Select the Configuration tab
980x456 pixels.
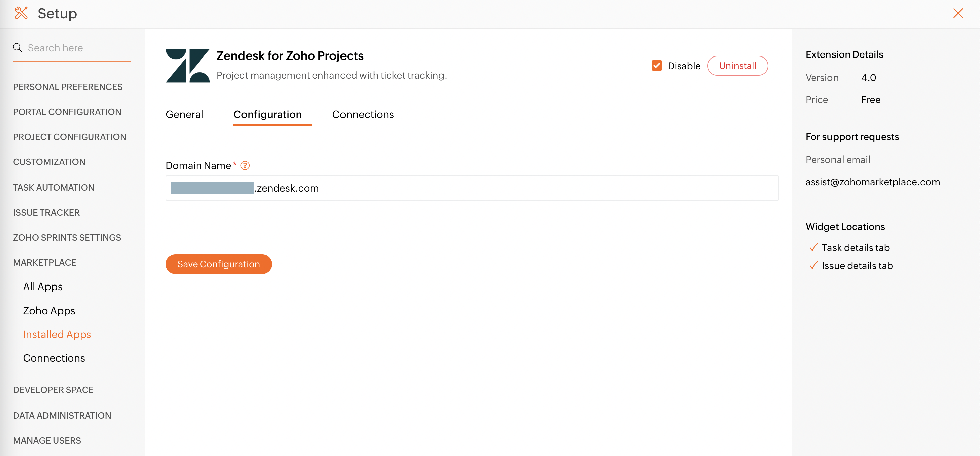pyautogui.click(x=268, y=114)
